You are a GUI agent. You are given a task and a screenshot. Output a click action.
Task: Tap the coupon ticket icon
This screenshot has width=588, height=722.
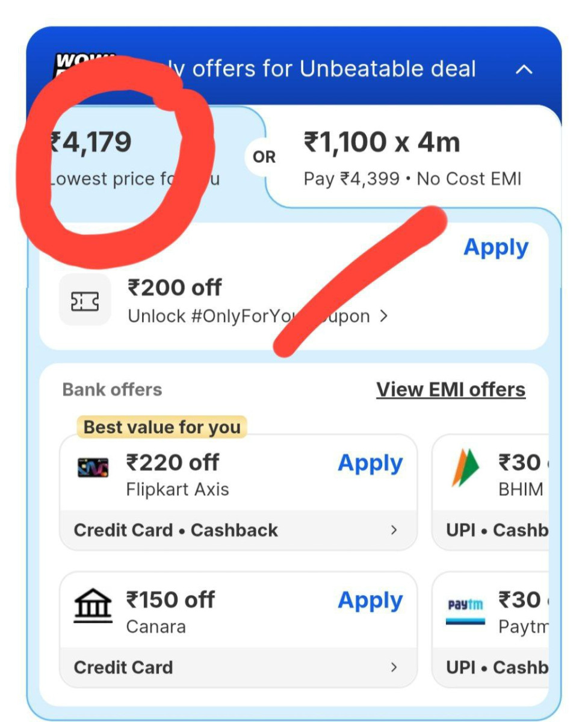pos(85,300)
